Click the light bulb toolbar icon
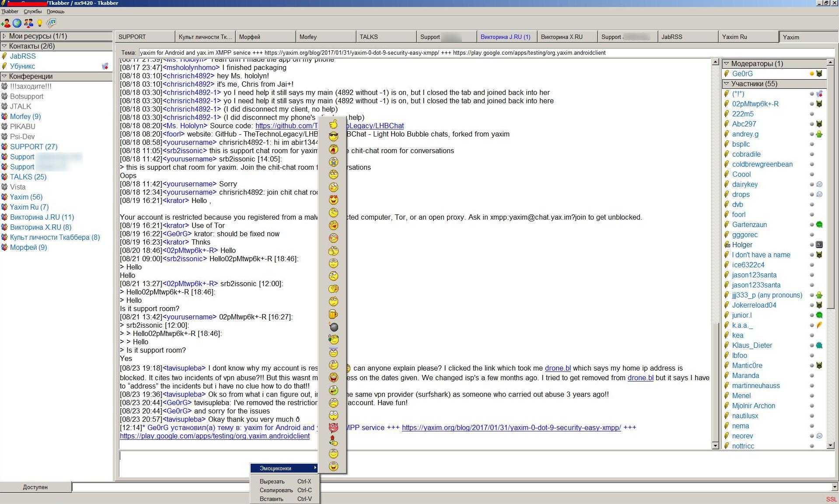This screenshot has height=504, width=839. 40,23
